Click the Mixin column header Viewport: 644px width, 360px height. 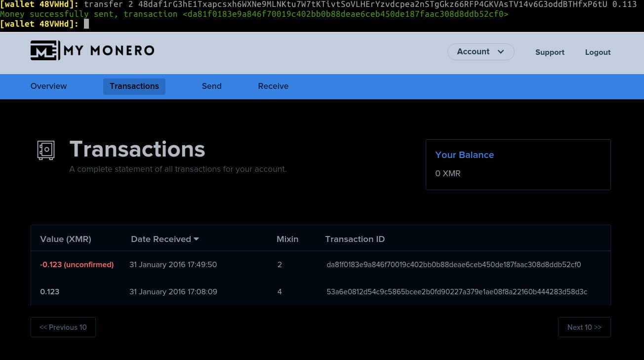coord(287,239)
